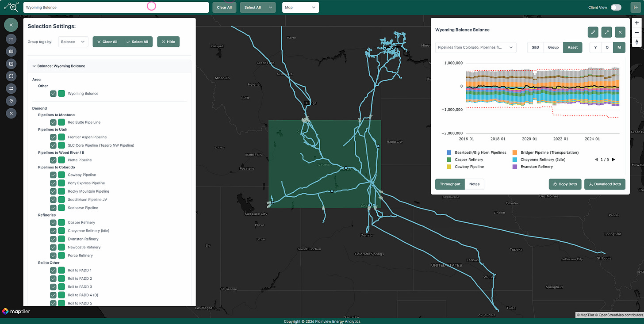The height and width of the screenshot is (324, 644).
Task: Go to previous legend page arrow
Action: (x=596, y=160)
